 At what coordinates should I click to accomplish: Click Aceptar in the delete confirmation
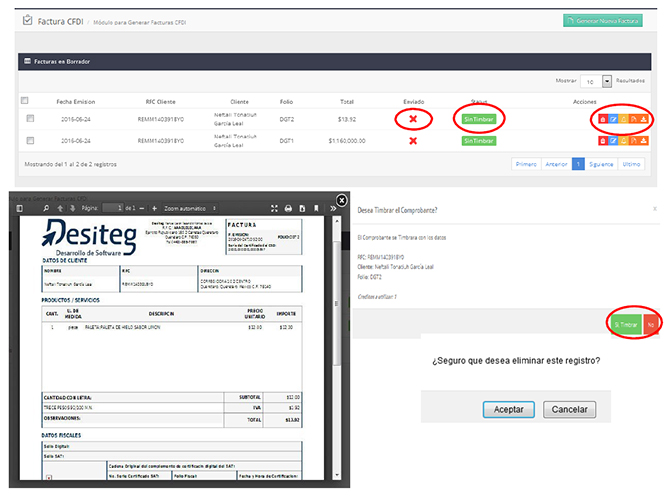tap(508, 410)
